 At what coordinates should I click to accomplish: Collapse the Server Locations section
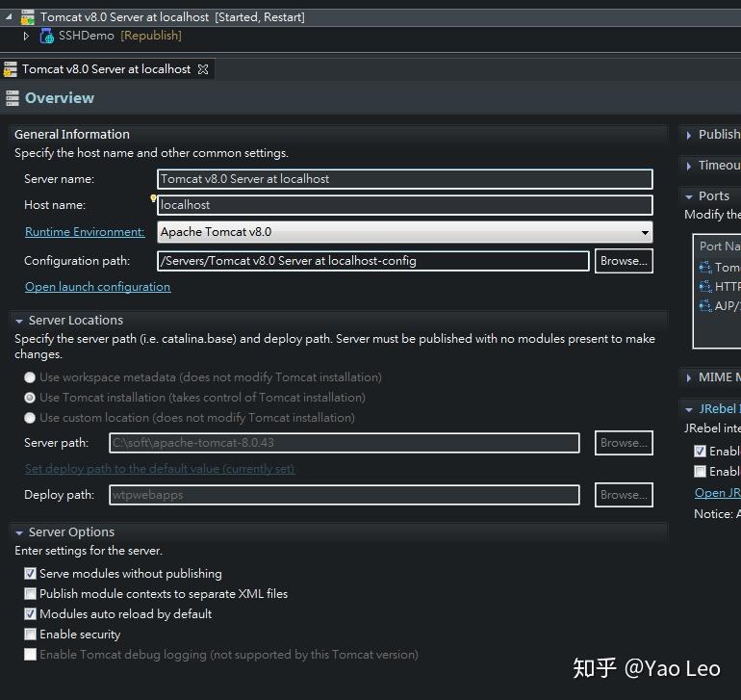coord(19,322)
